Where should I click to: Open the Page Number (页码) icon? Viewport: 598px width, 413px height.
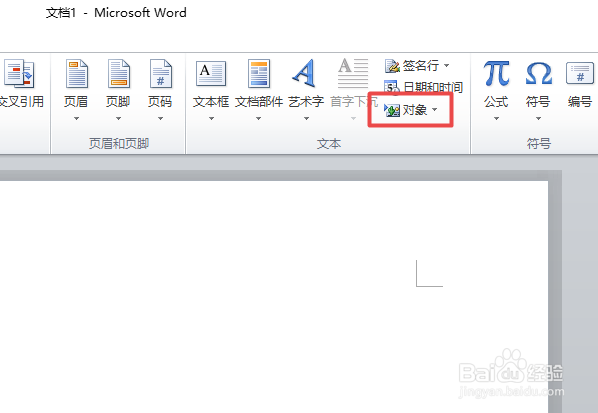(x=161, y=73)
